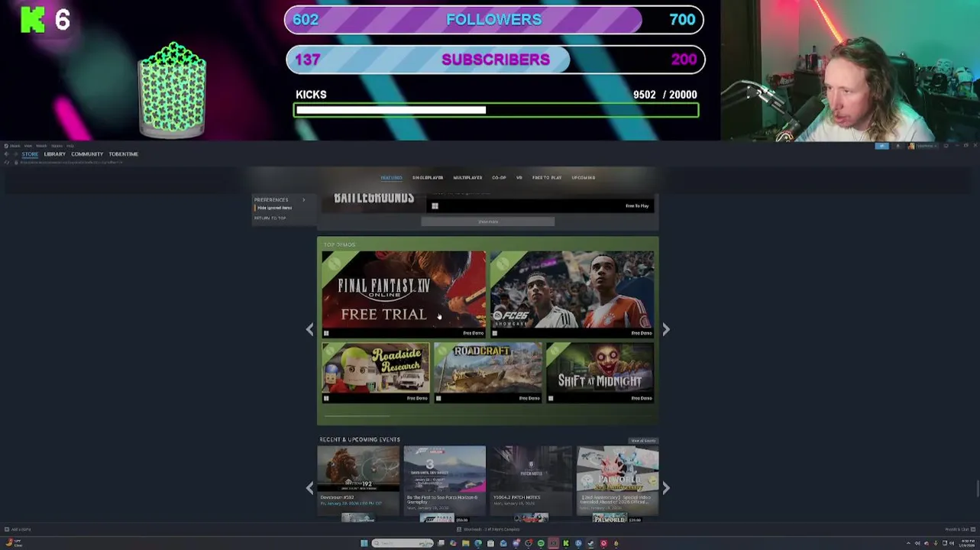Open the weather widget on the taskbar
Viewport: 980px width, 550px height.
click(14, 543)
